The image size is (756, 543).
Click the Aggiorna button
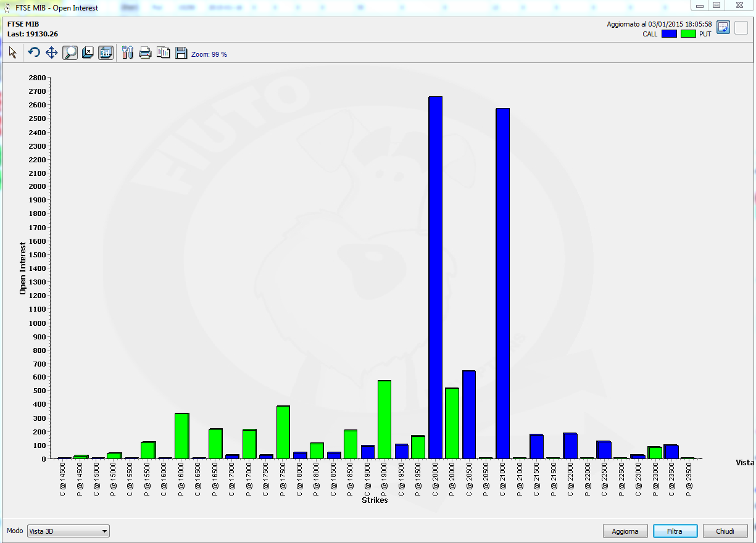point(625,531)
